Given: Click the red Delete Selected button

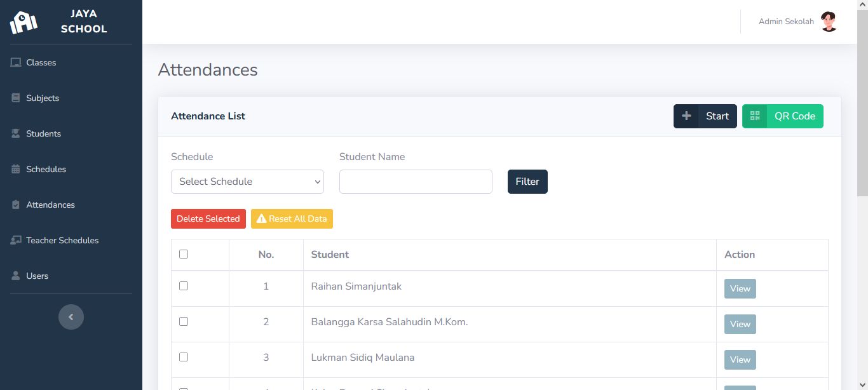Looking at the screenshot, I should coord(208,219).
